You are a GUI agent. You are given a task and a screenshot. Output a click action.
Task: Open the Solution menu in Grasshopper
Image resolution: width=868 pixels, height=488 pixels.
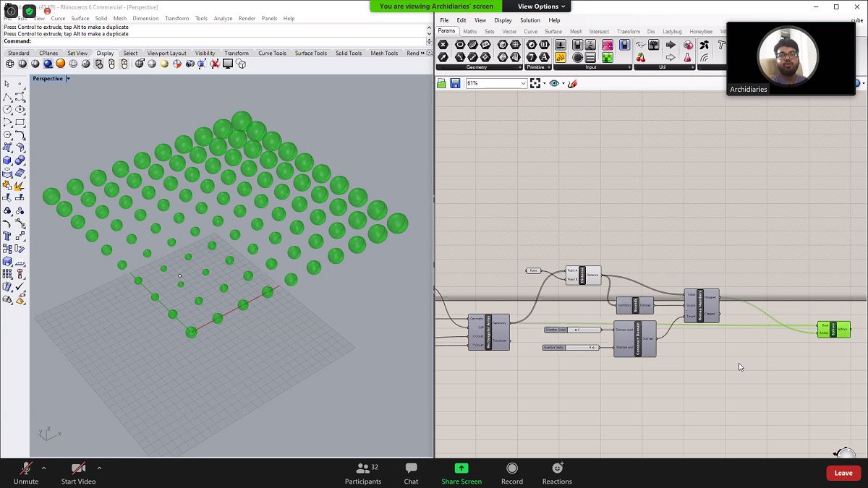(529, 20)
